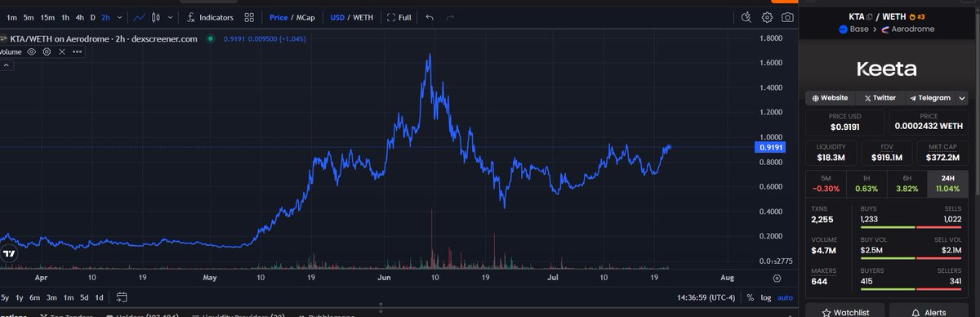Toggle auto scale on price axis
This screenshot has height=317, width=980.
[784, 297]
